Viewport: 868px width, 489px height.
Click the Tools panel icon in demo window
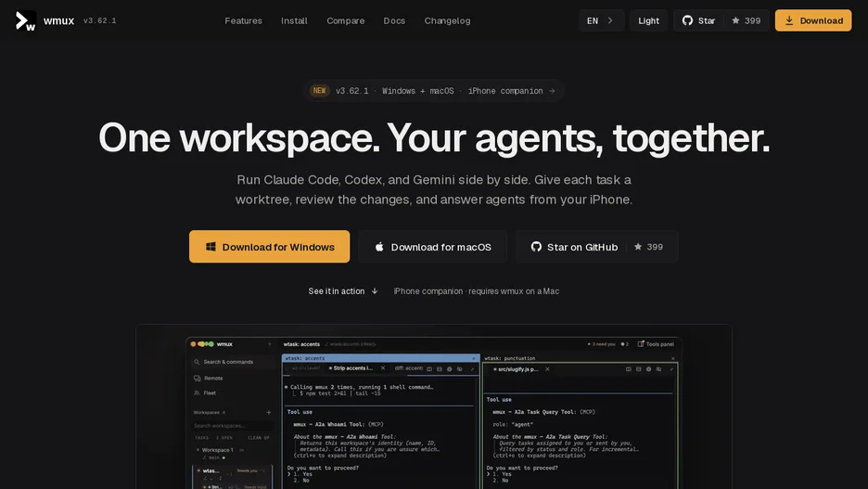[x=641, y=344]
